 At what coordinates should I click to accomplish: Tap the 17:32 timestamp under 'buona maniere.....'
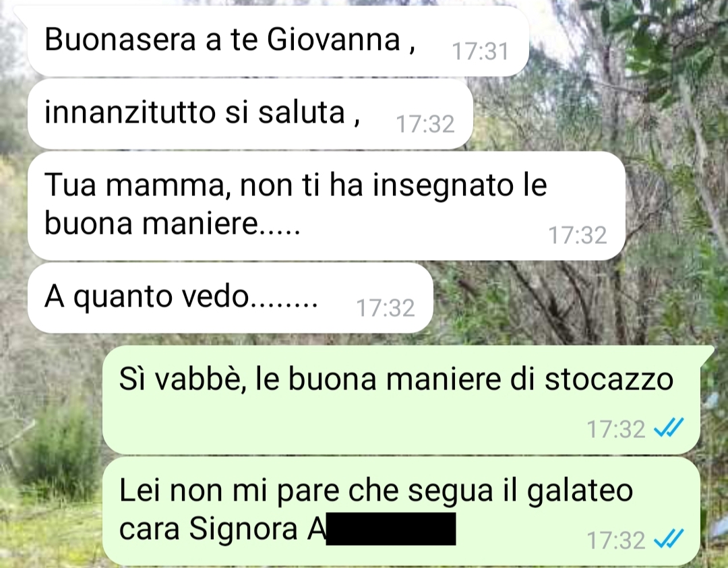pos(578,234)
